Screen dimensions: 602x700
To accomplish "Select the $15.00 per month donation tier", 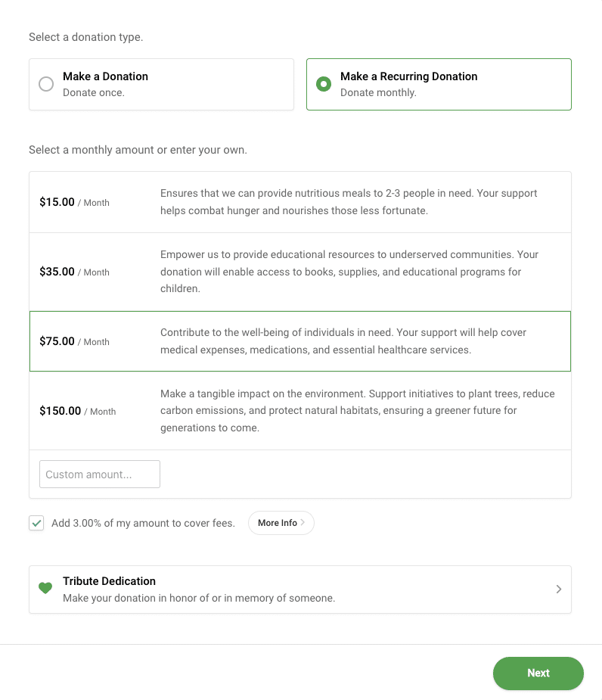I will point(300,201).
